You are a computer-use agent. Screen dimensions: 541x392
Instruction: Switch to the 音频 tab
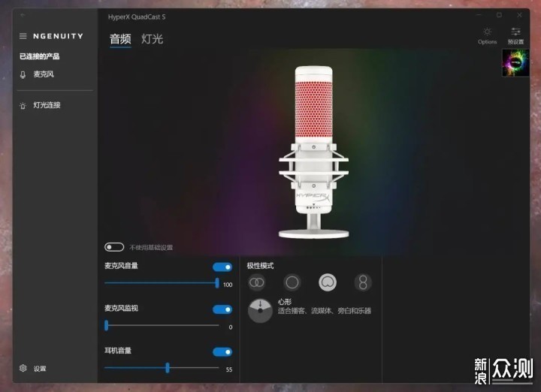pos(120,39)
